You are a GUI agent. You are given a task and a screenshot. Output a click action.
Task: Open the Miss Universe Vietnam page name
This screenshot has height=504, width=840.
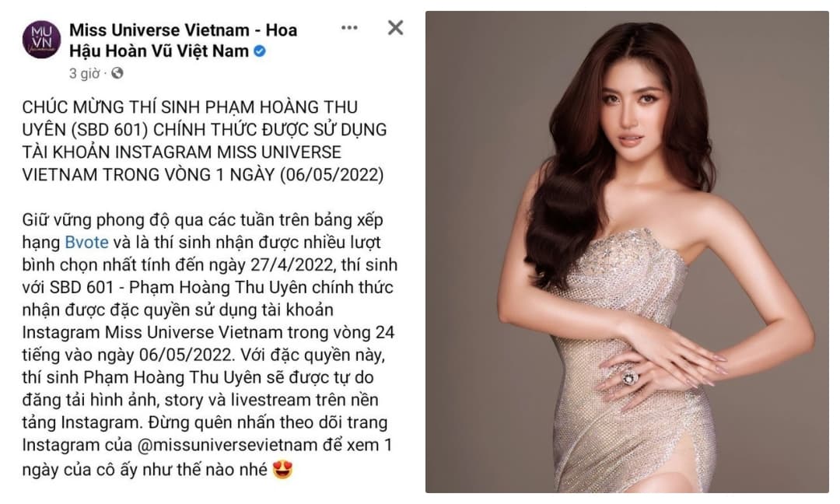coord(184,40)
